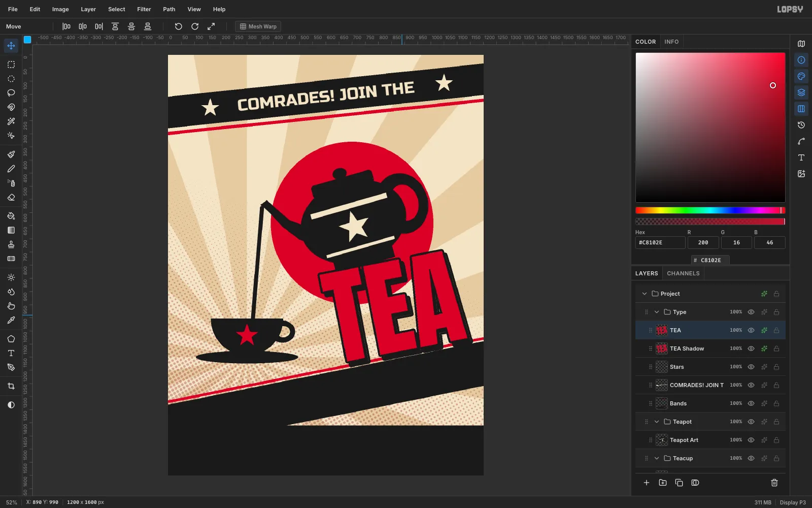This screenshot has height=508, width=812.
Task: Hide the TEA Shadow layer
Action: pyautogui.click(x=751, y=348)
